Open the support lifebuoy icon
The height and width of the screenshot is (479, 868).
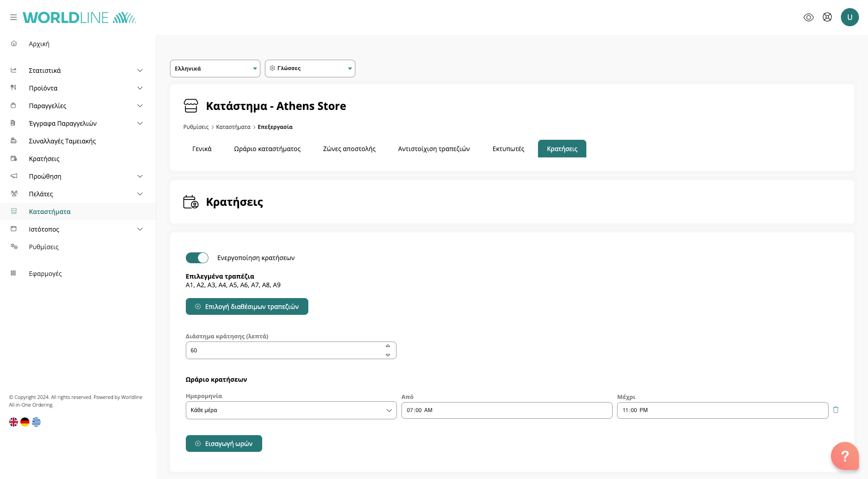coord(827,17)
